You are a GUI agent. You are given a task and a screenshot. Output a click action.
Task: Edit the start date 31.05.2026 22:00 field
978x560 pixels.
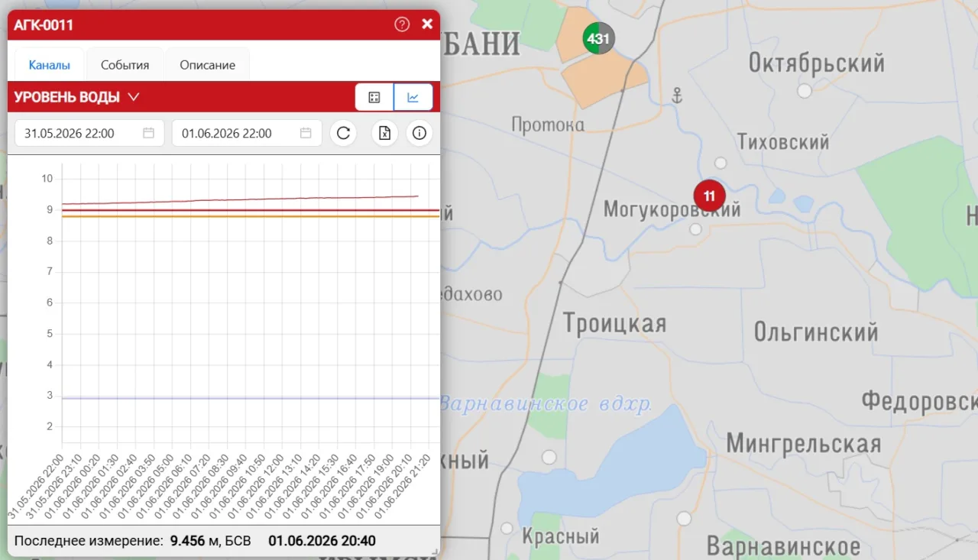click(88, 133)
